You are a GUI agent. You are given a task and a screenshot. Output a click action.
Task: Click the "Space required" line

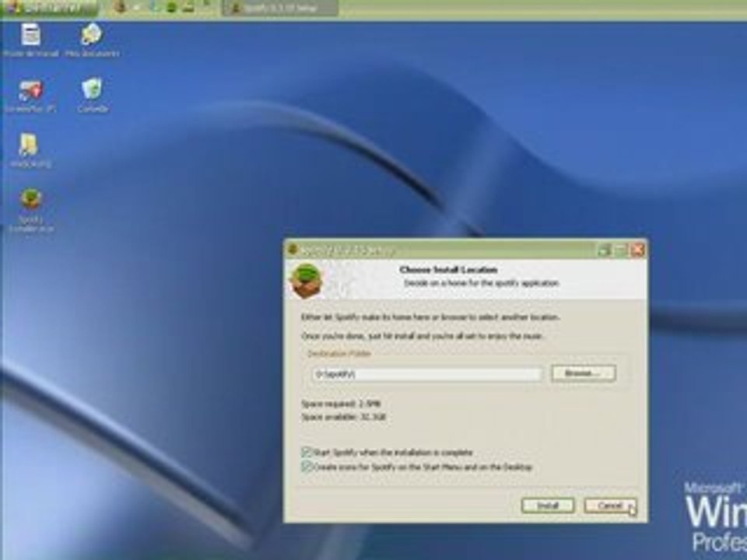coord(341,404)
